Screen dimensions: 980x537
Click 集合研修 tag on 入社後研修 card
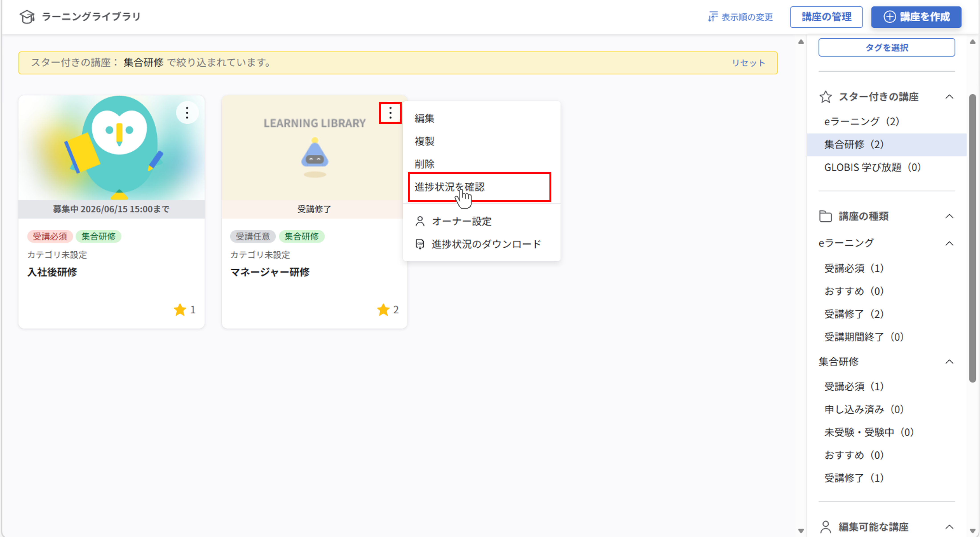tap(98, 236)
